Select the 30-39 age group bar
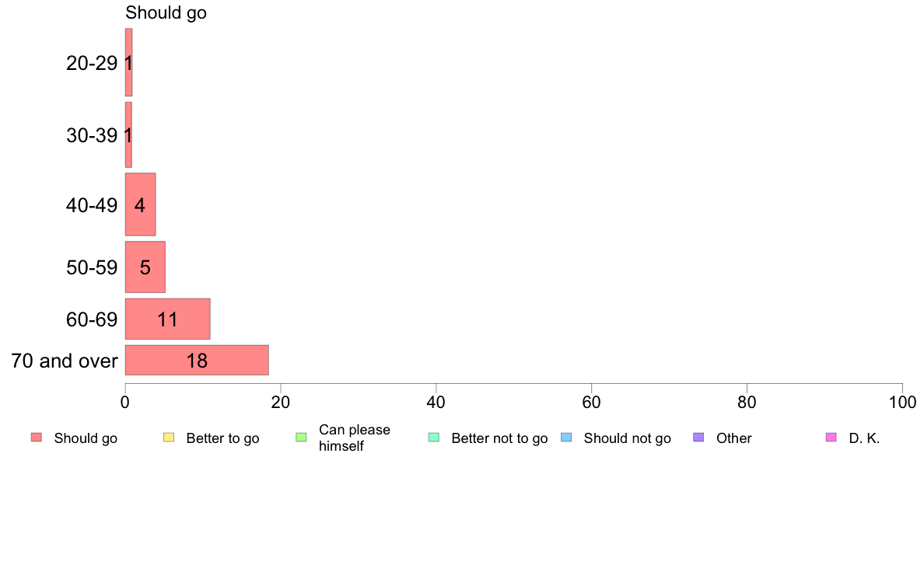Viewport: 924px width, 572px height. [x=128, y=135]
